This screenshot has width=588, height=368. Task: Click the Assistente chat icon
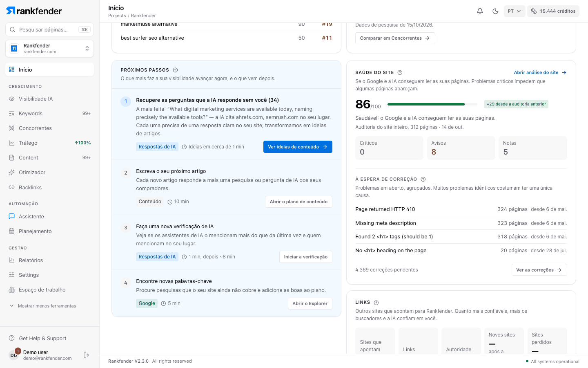tap(11, 216)
